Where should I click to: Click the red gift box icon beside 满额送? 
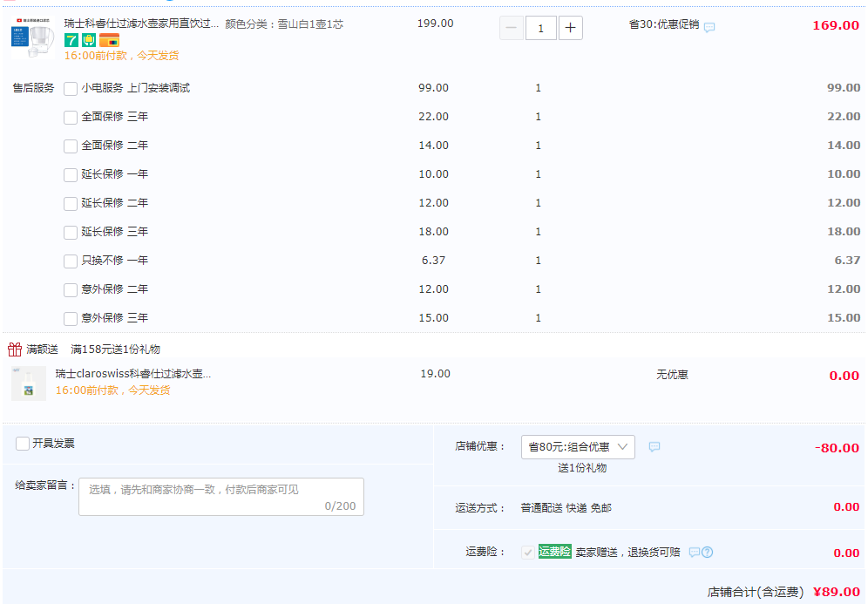click(x=15, y=349)
